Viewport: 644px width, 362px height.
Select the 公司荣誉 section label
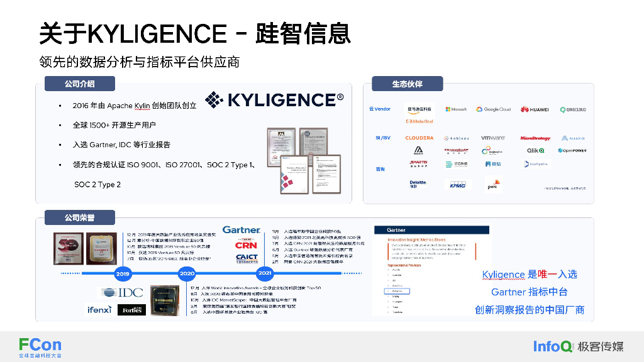(80, 217)
